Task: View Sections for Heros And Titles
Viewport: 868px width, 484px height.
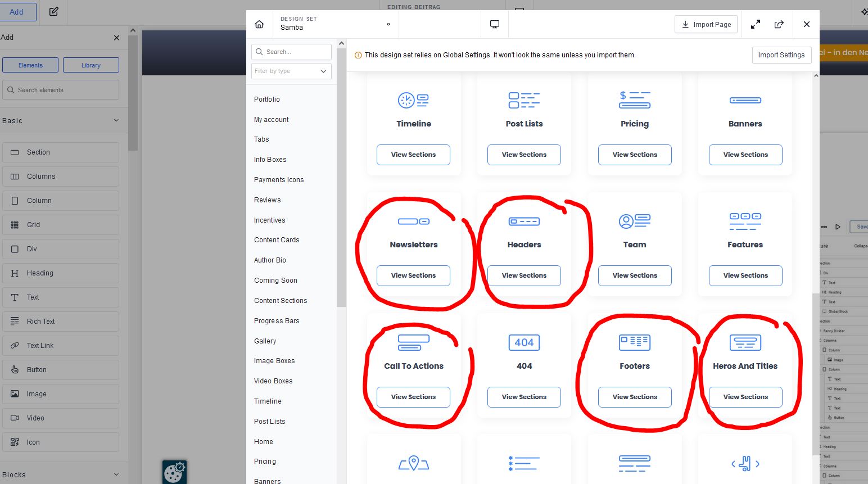Action: (x=745, y=397)
